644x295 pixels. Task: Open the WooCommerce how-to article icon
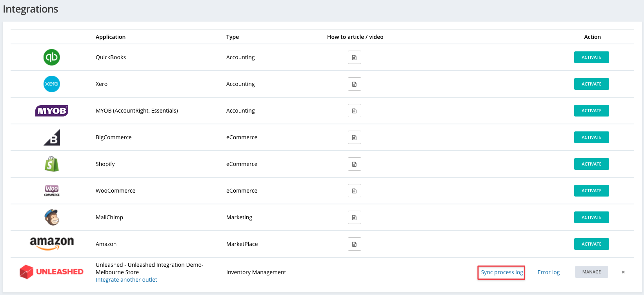(354, 191)
